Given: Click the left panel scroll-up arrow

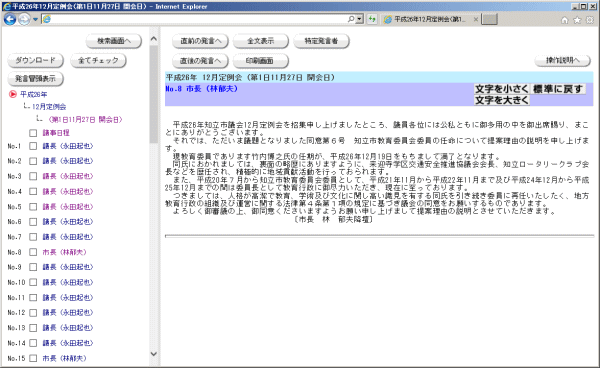Looking at the screenshot, I should 154,39.
